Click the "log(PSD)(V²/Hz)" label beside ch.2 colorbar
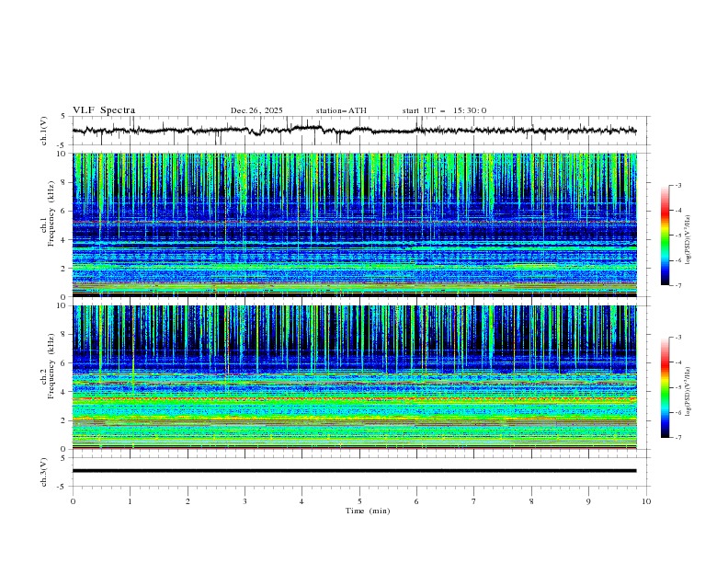This screenshot has width=728, height=563. [688, 391]
